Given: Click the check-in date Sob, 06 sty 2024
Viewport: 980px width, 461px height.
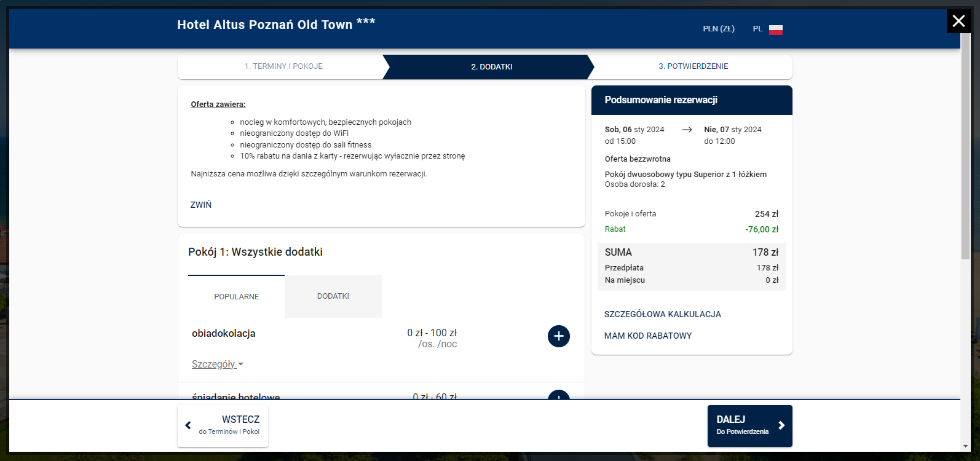Looking at the screenshot, I should 634,130.
